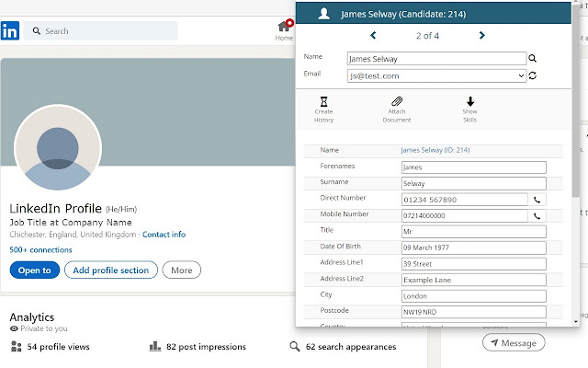Click the Surname field
Viewport: 588px width, 368px height.
click(474, 184)
